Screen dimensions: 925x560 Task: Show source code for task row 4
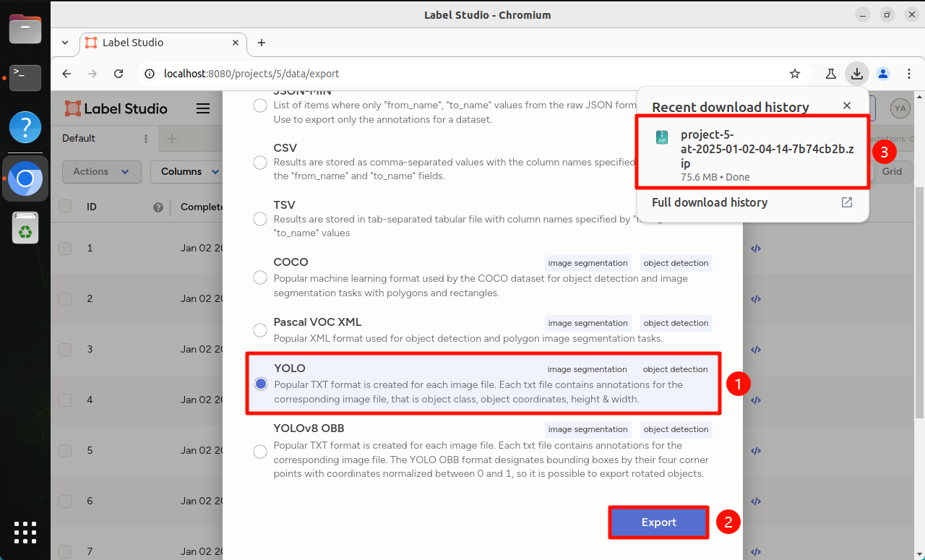pyautogui.click(x=756, y=400)
